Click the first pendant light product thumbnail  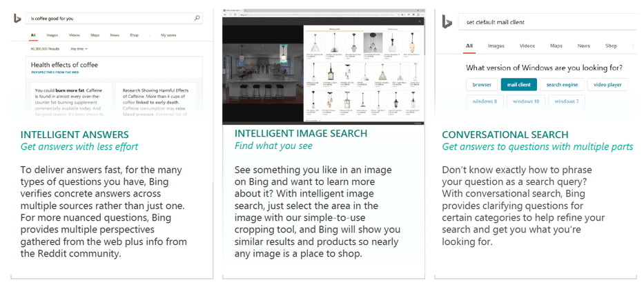315,43
